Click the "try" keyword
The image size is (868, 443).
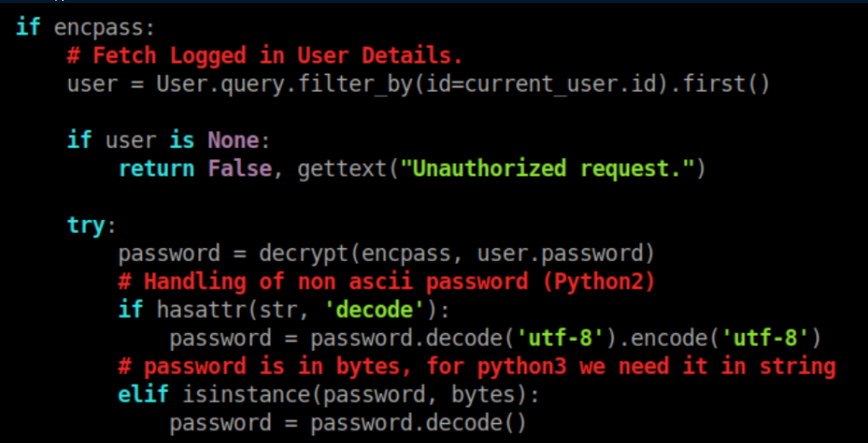pyautogui.click(x=87, y=225)
